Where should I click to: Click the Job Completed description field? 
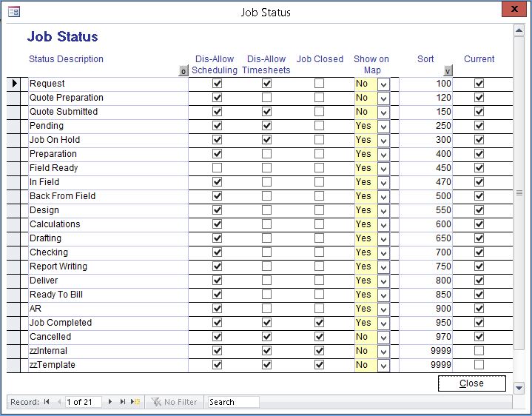pyautogui.click(x=107, y=323)
